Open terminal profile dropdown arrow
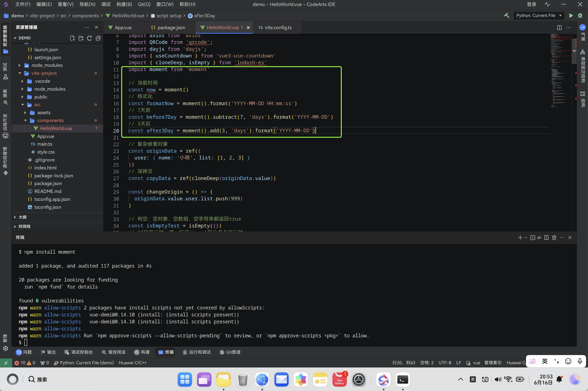Image resolution: width=588 pixels, height=391 pixels. click(x=526, y=237)
